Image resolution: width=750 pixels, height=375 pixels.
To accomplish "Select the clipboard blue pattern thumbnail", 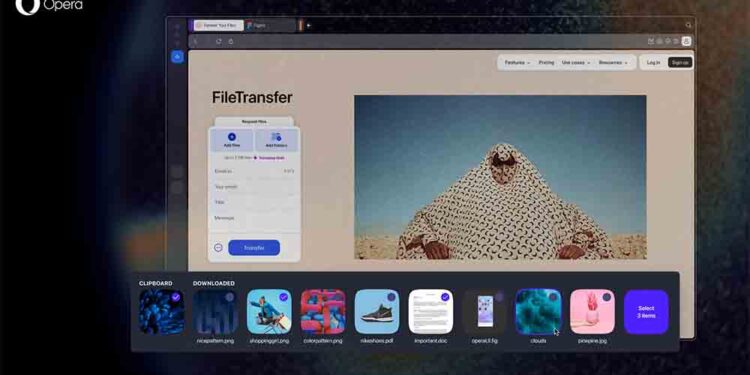I will pyautogui.click(x=162, y=312).
